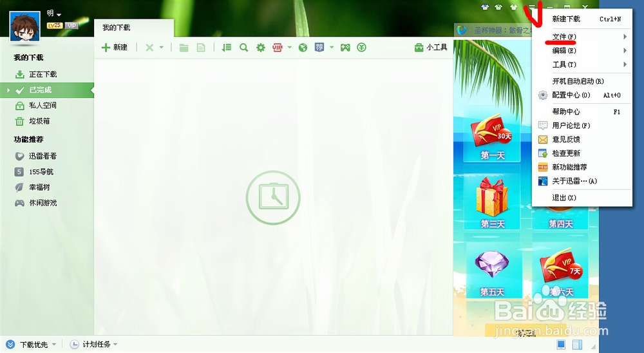Open the dropdown arrow beside the delete X
The width and height of the screenshot is (644, 353).
162,48
